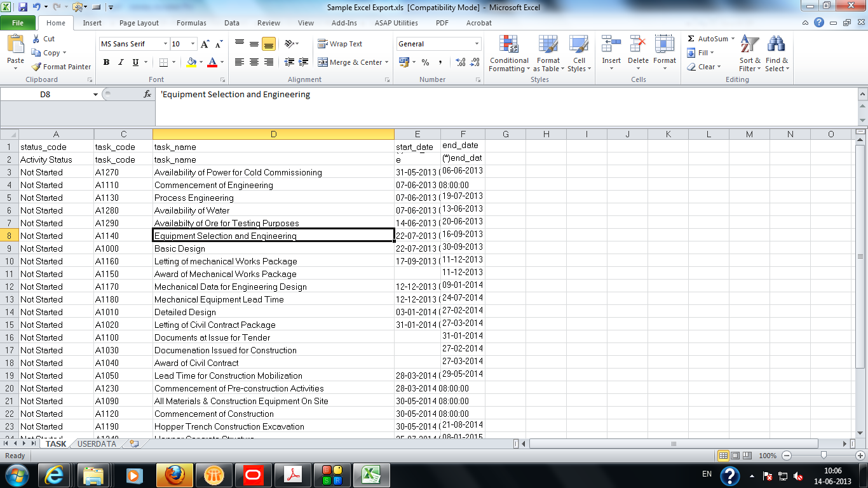The height and width of the screenshot is (488, 868).
Task: Click Decrease Decimal icon
Action: pos(475,62)
